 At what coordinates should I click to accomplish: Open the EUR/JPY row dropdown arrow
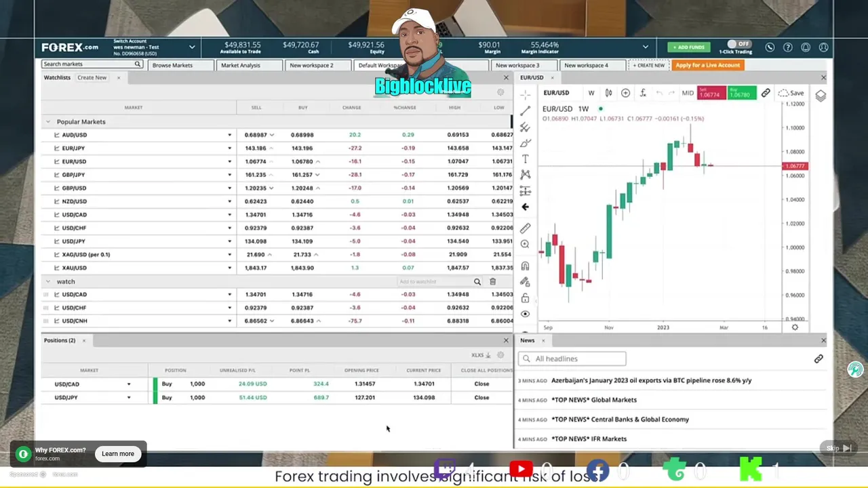(229, 148)
